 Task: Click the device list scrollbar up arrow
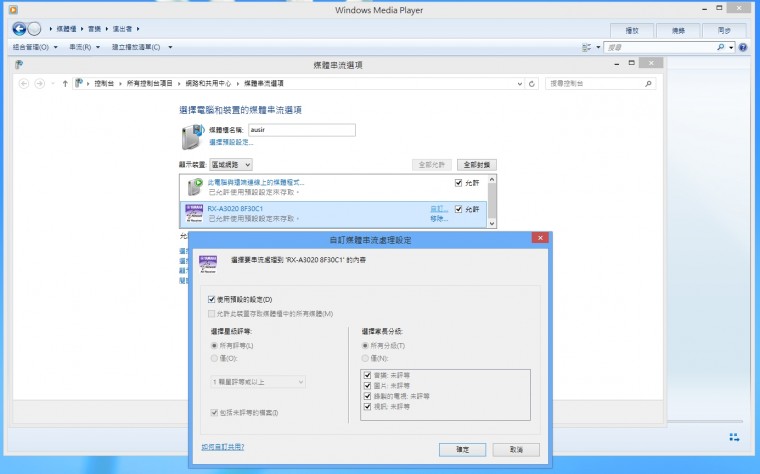(492, 179)
